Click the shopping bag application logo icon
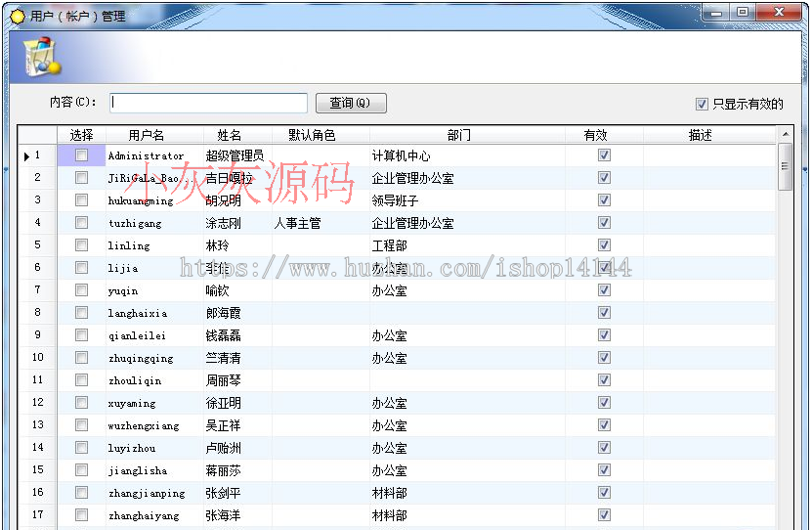Viewport: 812px width, 530px height. click(41, 57)
